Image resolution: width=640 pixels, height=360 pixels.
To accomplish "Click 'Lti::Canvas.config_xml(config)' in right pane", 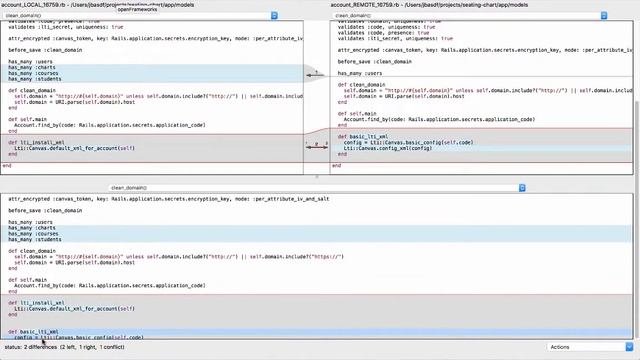I will point(388,148).
